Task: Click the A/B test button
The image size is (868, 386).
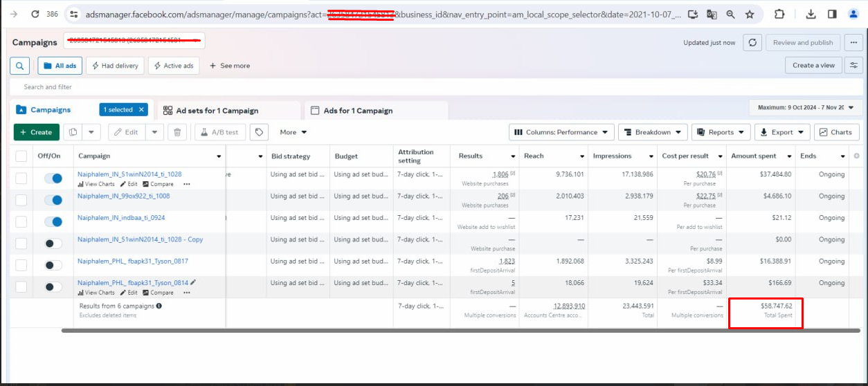Action: coord(220,132)
